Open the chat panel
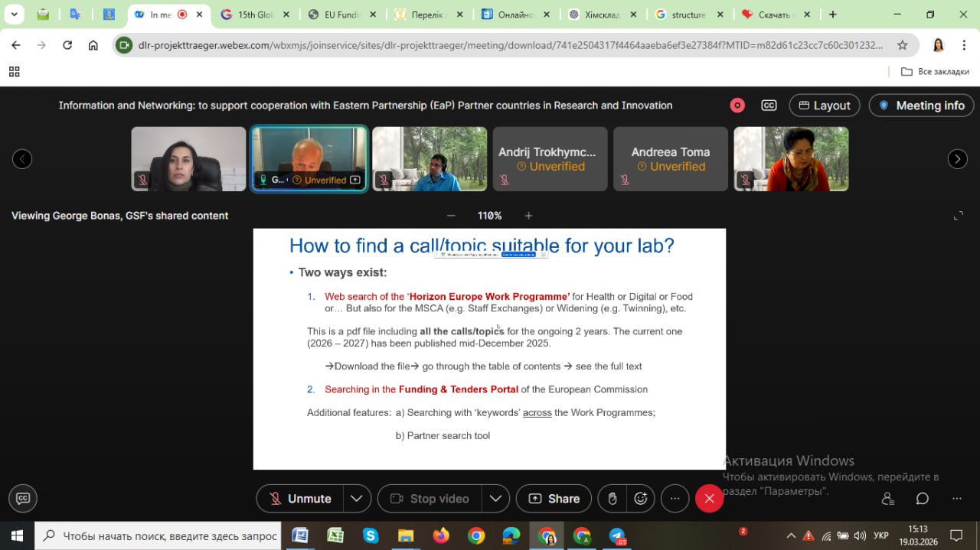Viewport: 980px width, 550px height. point(923,499)
